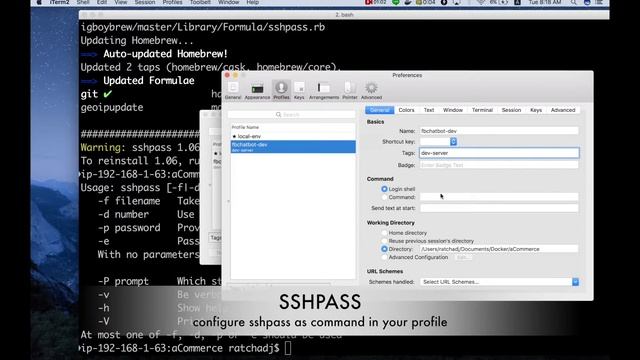Click the Profile Name column header
The width and height of the screenshot is (640, 360).
pos(293,127)
